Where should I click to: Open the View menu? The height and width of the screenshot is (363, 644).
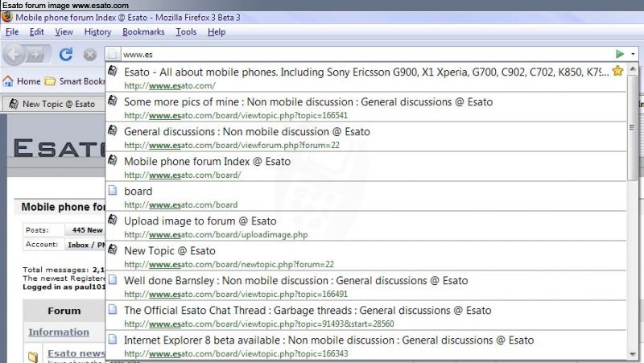click(64, 31)
